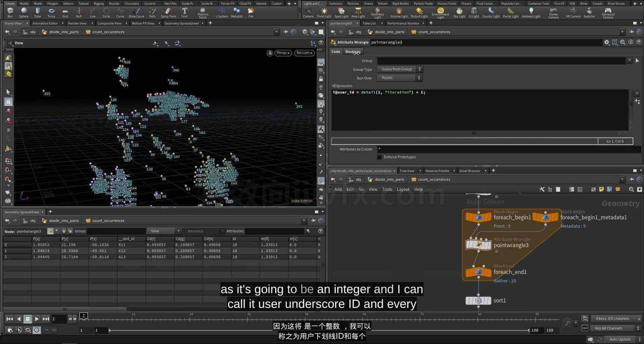Select the foreach_end1 node
This screenshot has height=344, width=644.
click(x=479, y=272)
